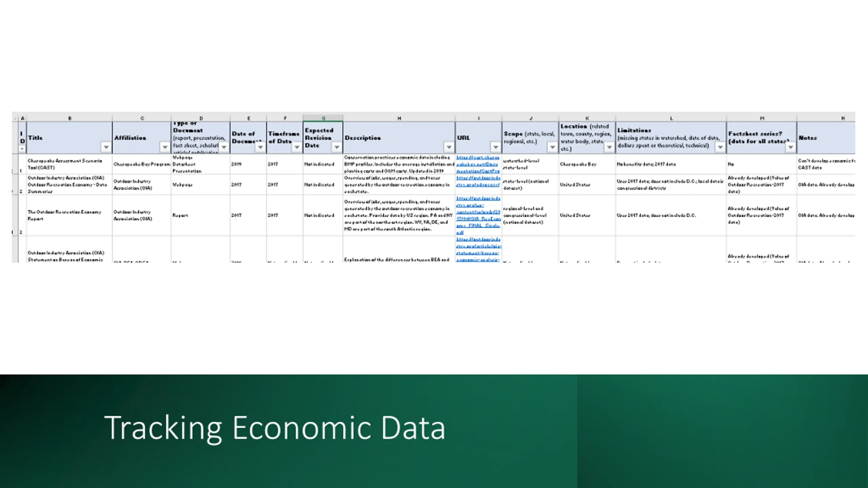Select column B header letter
This screenshot has width=868, height=488.
[x=70, y=118]
